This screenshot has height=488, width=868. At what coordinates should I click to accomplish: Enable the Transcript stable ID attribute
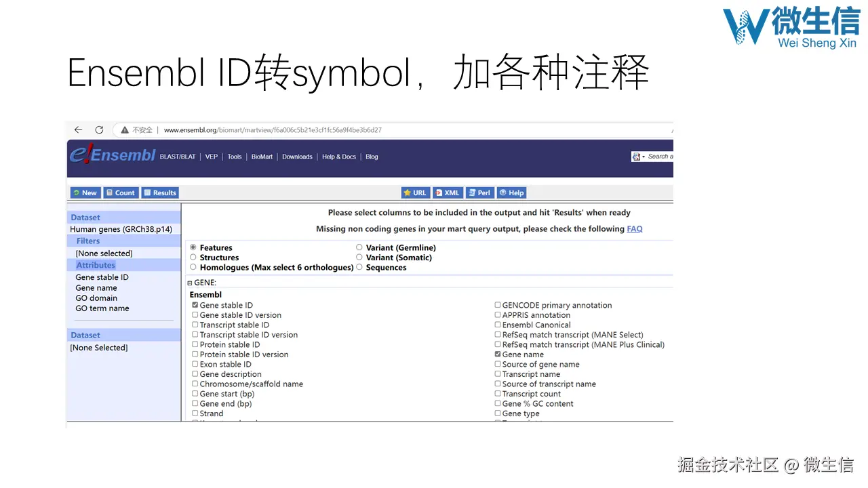pyautogui.click(x=195, y=325)
